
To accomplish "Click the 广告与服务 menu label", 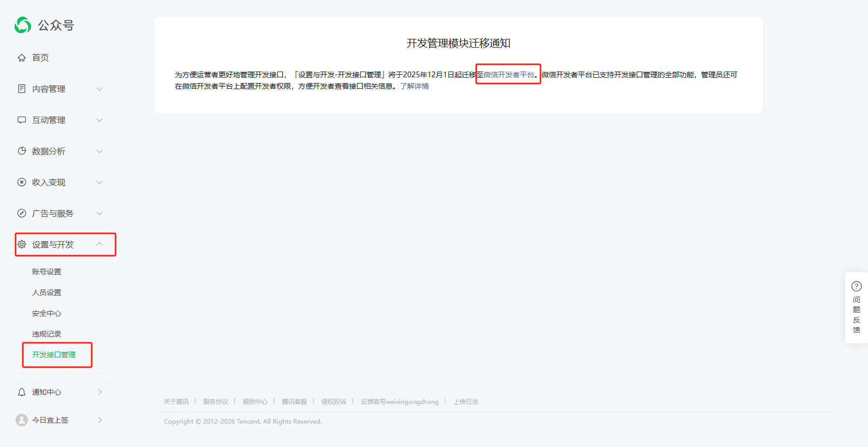I will click(53, 213).
